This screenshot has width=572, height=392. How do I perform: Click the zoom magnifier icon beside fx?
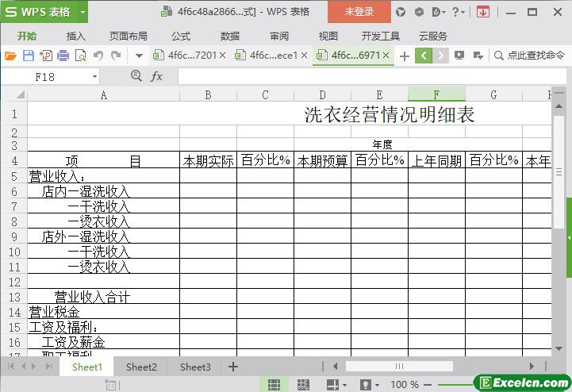point(136,76)
